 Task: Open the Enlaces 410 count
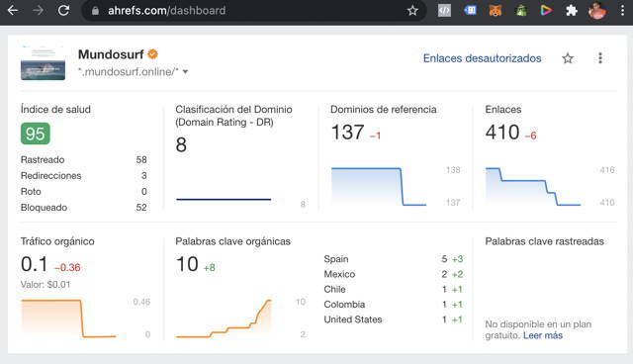tap(502, 133)
